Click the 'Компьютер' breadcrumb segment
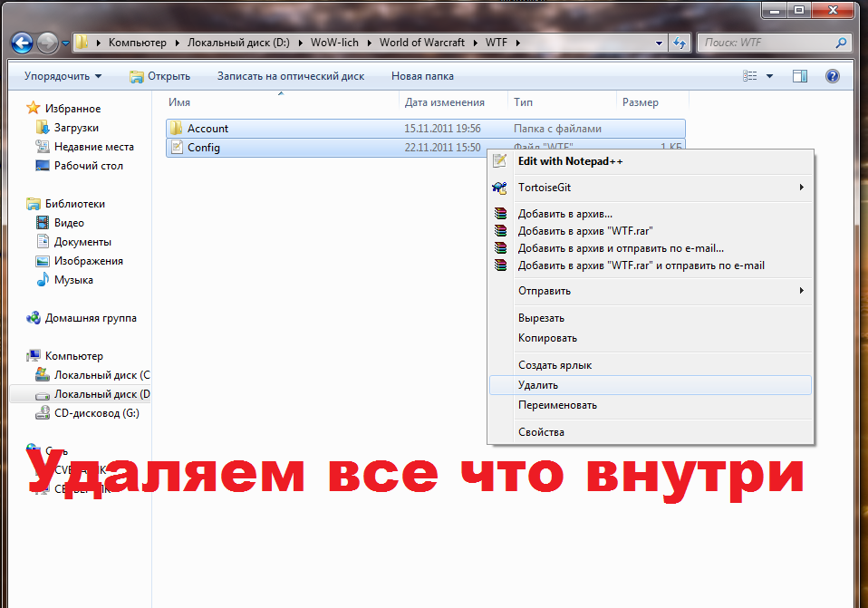 click(x=138, y=43)
